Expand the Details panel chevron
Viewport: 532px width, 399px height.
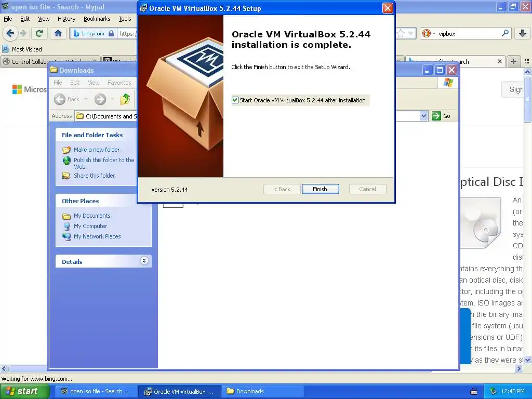(144, 261)
